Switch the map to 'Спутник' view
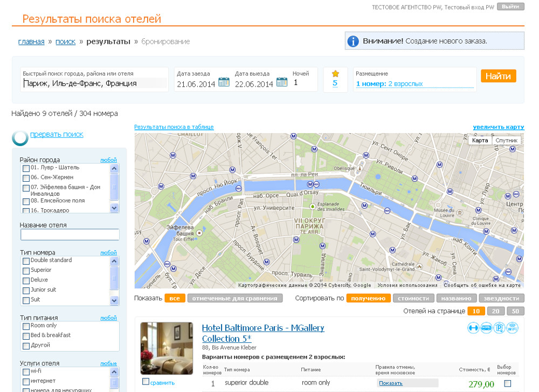 tap(506, 140)
